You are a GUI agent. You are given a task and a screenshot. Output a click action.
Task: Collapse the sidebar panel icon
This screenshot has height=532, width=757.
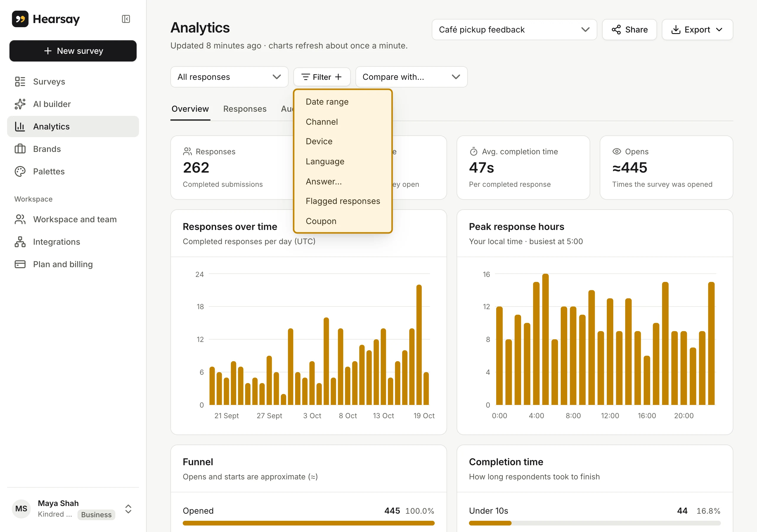[126, 19]
